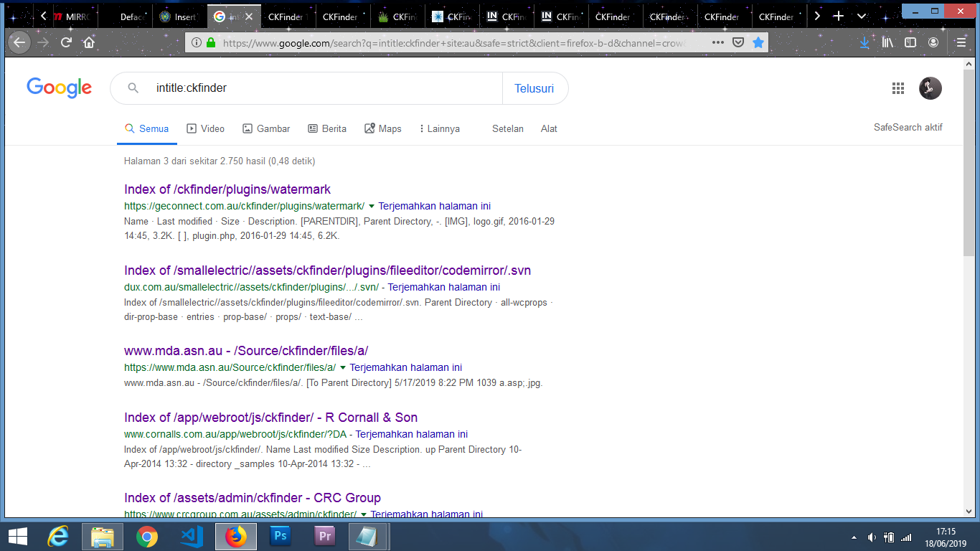Expand dropdown arrow beside mda.asn.au URL

click(343, 368)
